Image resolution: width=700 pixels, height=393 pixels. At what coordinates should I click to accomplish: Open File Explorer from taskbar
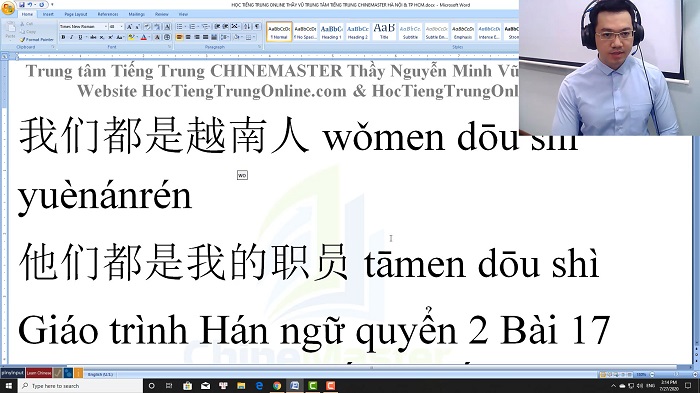(x=241, y=385)
